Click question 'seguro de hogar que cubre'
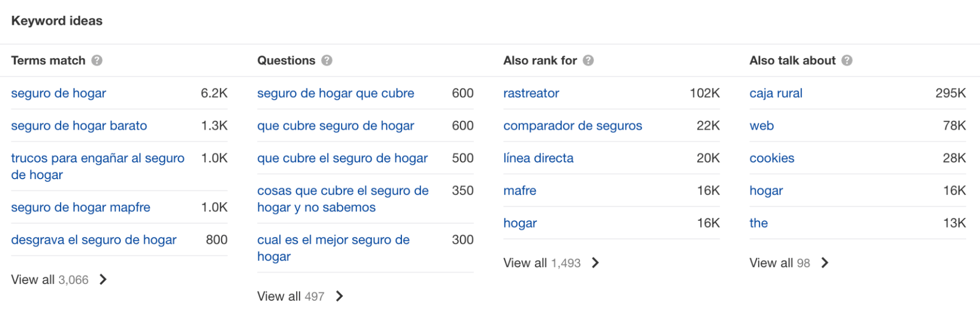The height and width of the screenshot is (313, 980). [x=335, y=93]
